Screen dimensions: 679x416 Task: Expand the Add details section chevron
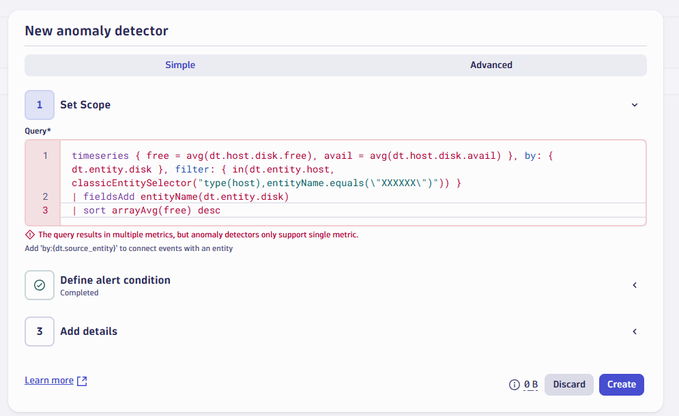[x=634, y=331]
